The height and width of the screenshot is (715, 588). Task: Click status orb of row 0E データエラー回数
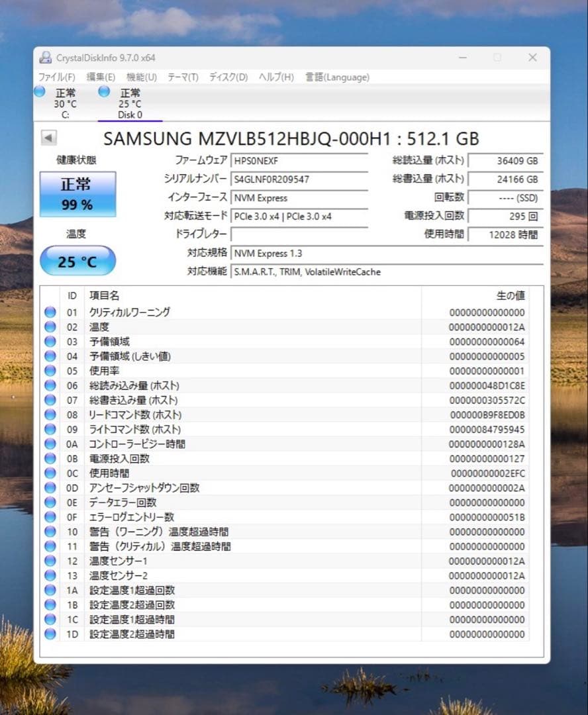pyautogui.click(x=50, y=502)
